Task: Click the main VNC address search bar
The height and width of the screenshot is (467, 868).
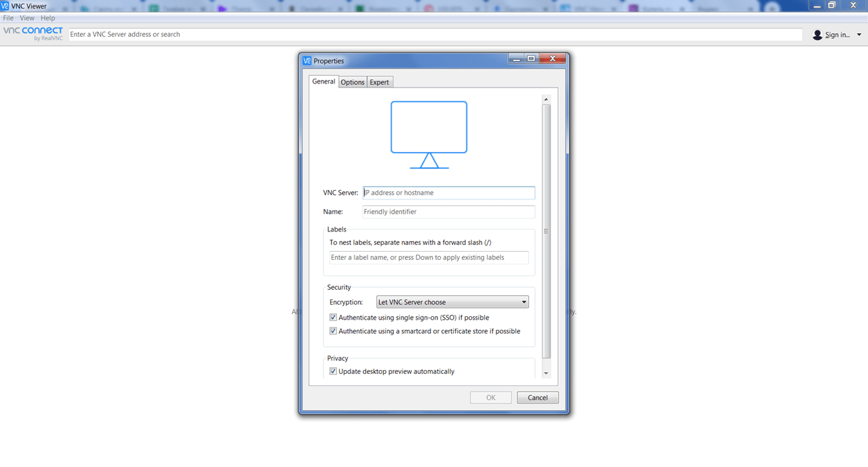Action: coord(435,35)
